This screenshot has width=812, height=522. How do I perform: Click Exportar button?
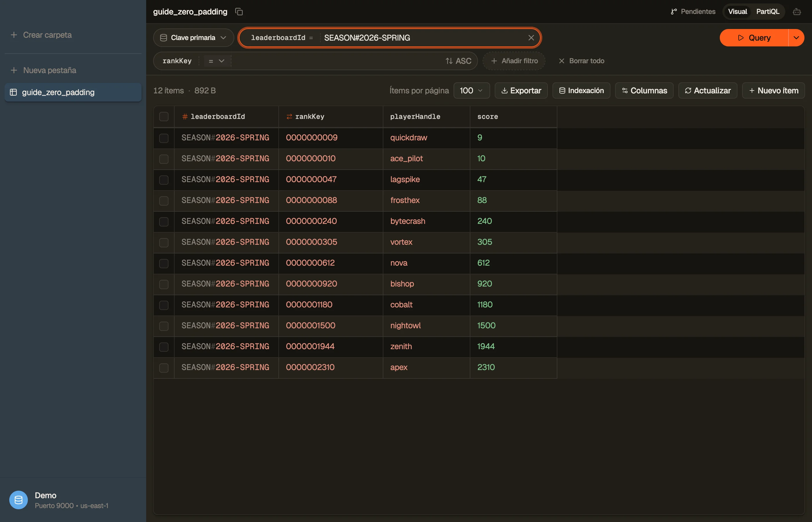coord(521,90)
